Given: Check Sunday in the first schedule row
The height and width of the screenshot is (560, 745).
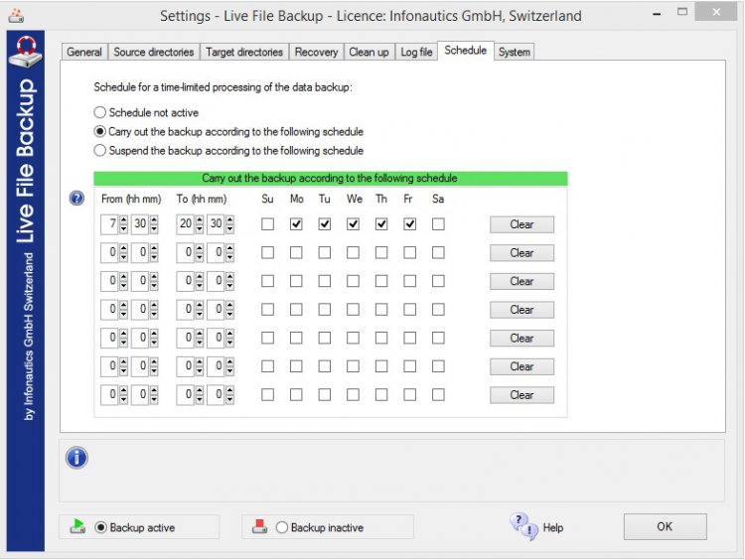Looking at the screenshot, I should click(x=267, y=224).
